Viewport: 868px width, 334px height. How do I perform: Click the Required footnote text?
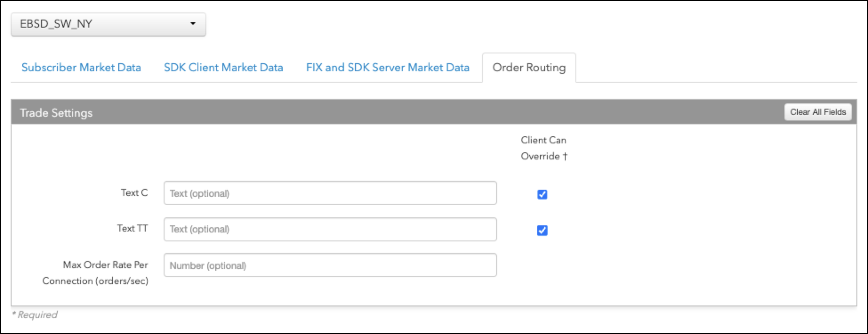pos(35,315)
